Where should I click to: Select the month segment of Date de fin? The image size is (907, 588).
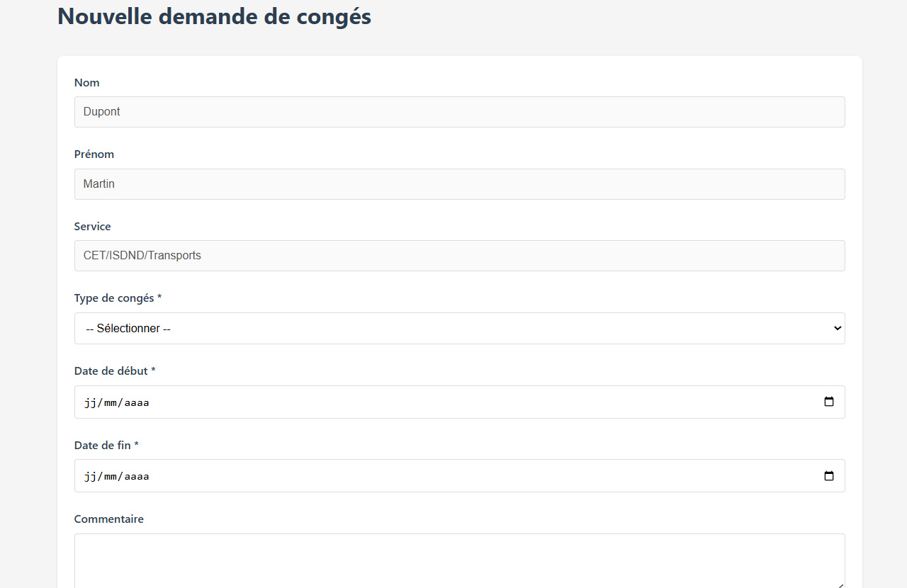pos(110,477)
